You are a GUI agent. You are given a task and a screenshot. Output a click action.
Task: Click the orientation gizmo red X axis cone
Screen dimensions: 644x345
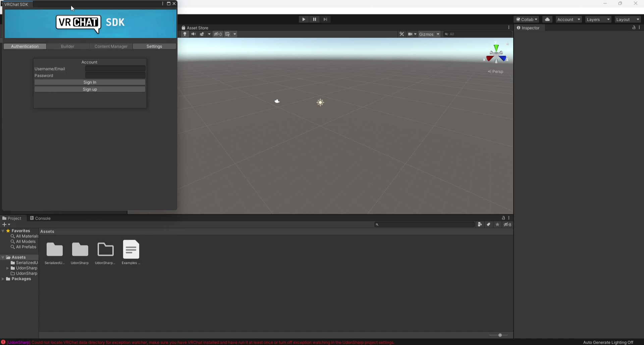coord(490,59)
